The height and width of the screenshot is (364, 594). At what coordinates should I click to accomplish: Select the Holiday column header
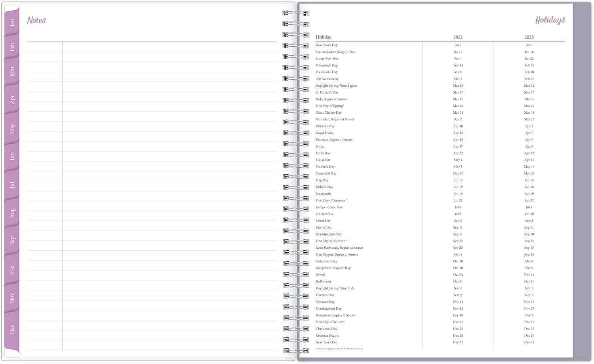coord(324,37)
